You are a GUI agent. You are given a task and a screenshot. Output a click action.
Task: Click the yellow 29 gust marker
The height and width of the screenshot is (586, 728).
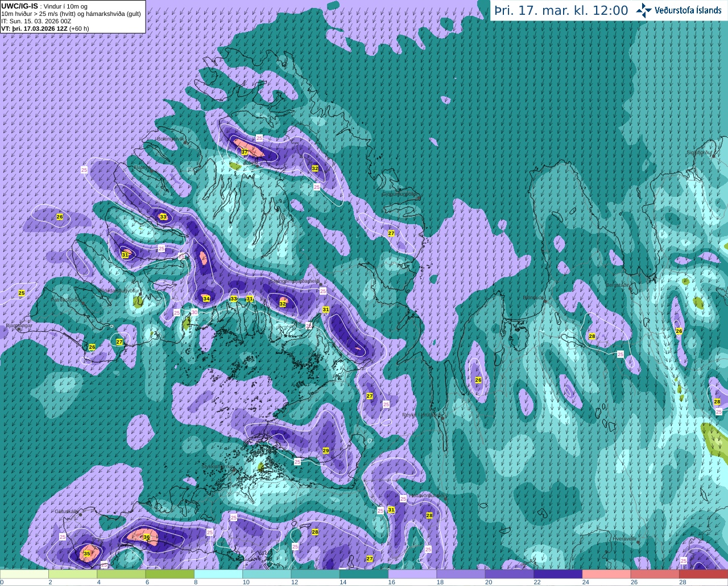pyautogui.click(x=326, y=451)
